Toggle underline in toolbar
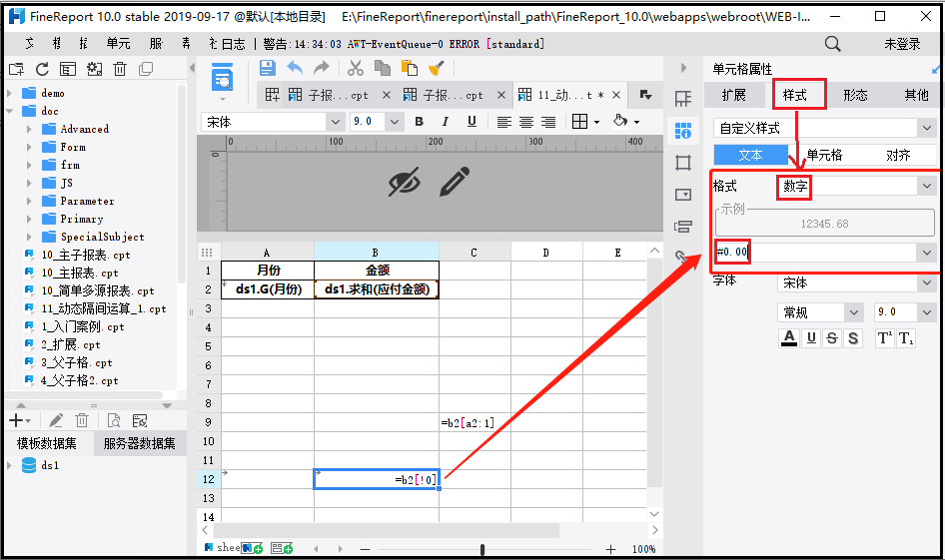The height and width of the screenshot is (560, 945). tap(472, 122)
